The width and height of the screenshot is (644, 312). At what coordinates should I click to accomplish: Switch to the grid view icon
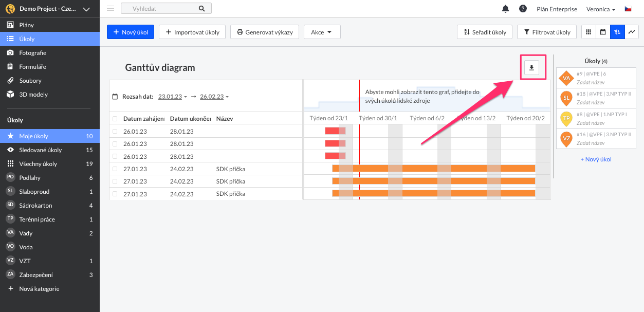coord(588,32)
